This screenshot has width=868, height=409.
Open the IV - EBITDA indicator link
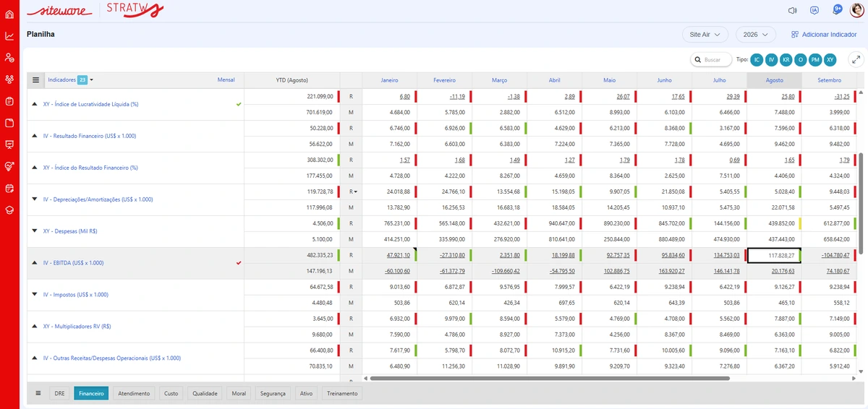pyautogui.click(x=73, y=262)
